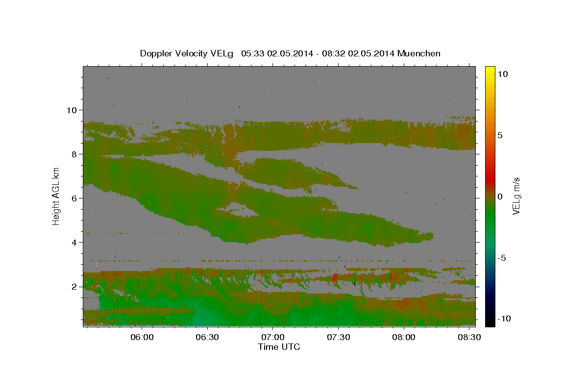Click the "Muenchen" location text in title
The height and width of the screenshot is (392, 588).
(x=419, y=53)
